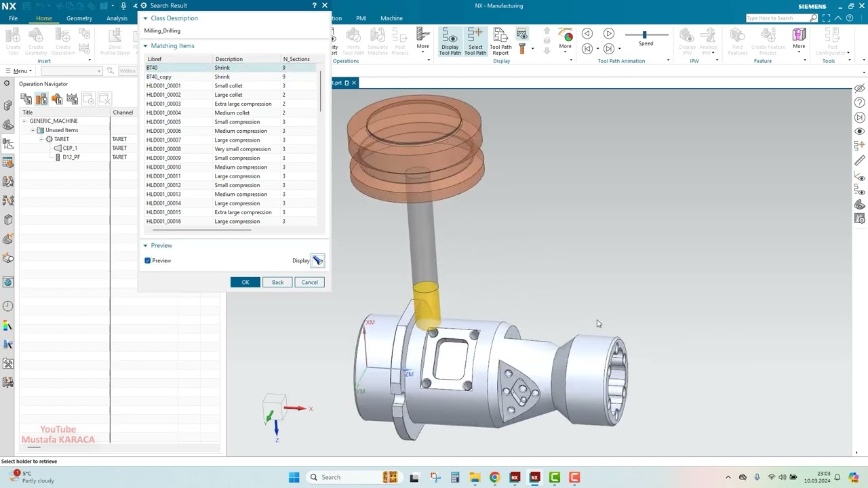The image size is (868, 488).
Task: Click the Feature group More icon
Action: [799, 39]
